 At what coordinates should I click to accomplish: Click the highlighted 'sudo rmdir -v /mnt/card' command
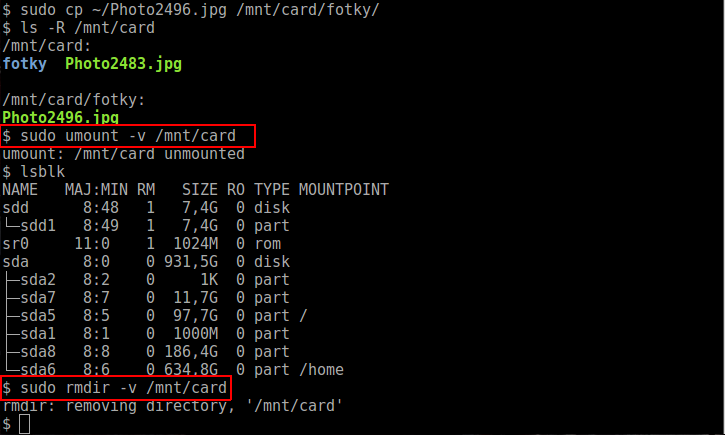point(118,387)
